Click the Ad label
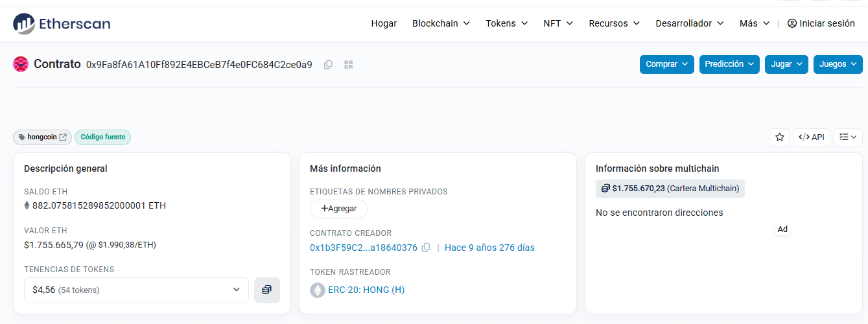Image resolution: width=868 pixels, height=324 pixels. tap(782, 229)
